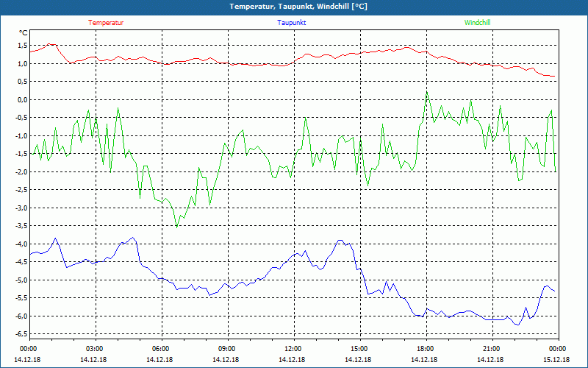The image size is (588, 368).
Task: Click the 03:00 time axis label
Action: (x=93, y=349)
